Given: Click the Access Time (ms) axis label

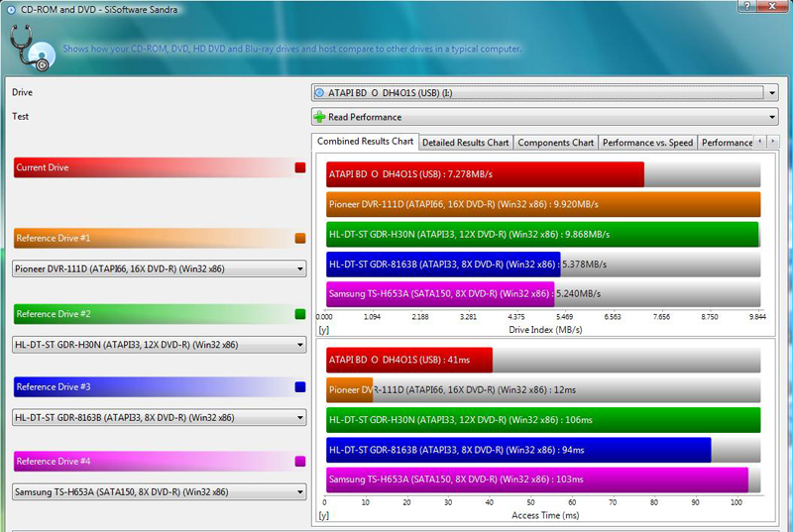Looking at the screenshot, I should (545, 515).
